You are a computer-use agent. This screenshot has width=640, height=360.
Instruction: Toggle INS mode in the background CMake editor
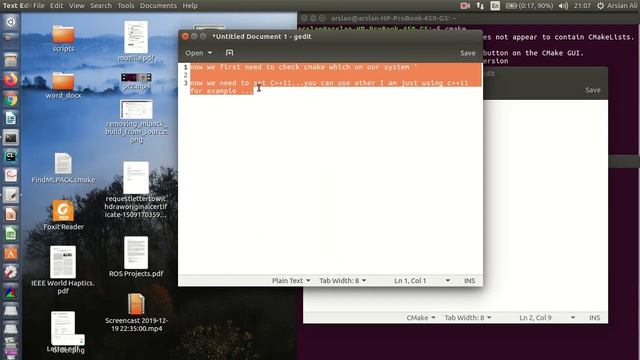click(594, 318)
